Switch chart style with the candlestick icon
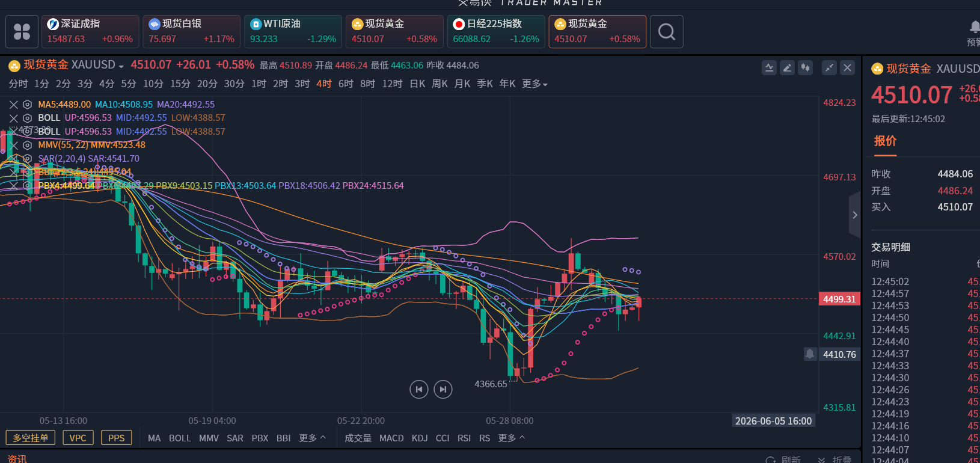The image size is (980, 463). click(x=805, y=67)
